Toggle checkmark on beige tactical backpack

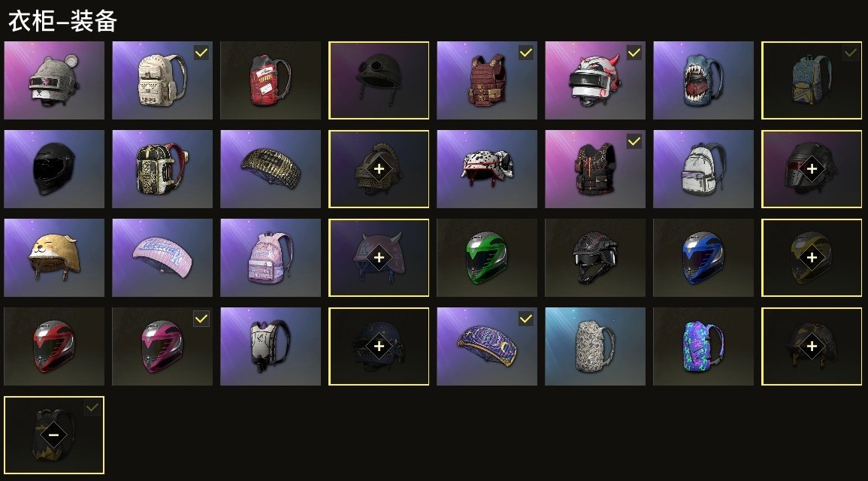tap(201, 53)
